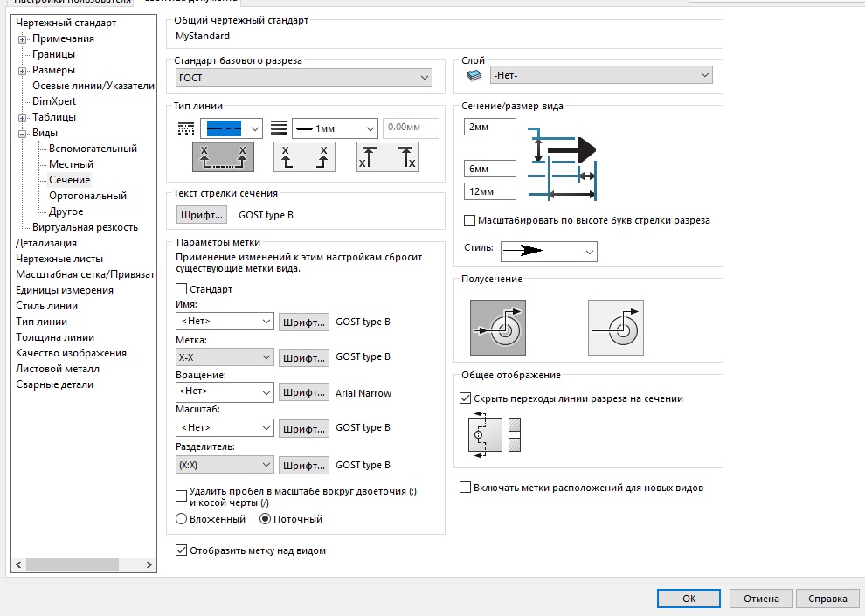Select the Вложенный radio button
The image size is (865, 616).
(x=182, y=519)
